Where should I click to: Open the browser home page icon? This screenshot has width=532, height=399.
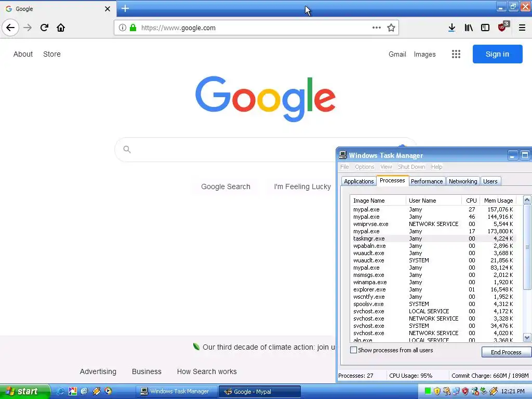61,28
